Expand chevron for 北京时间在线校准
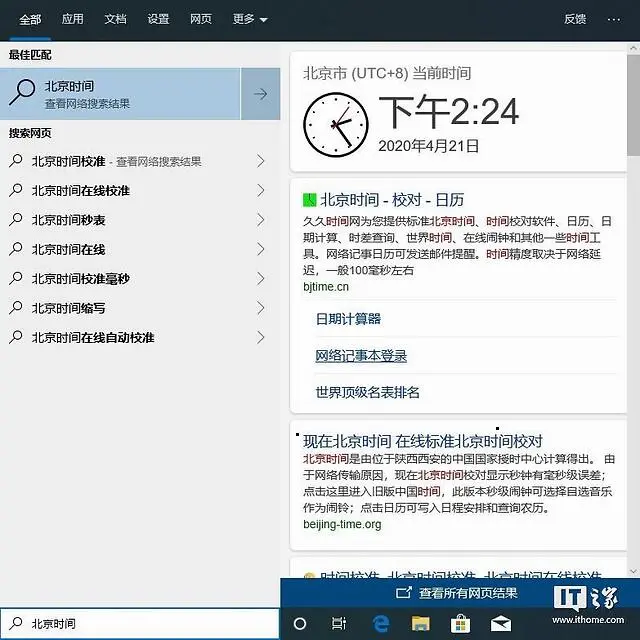 pos(261,191)
